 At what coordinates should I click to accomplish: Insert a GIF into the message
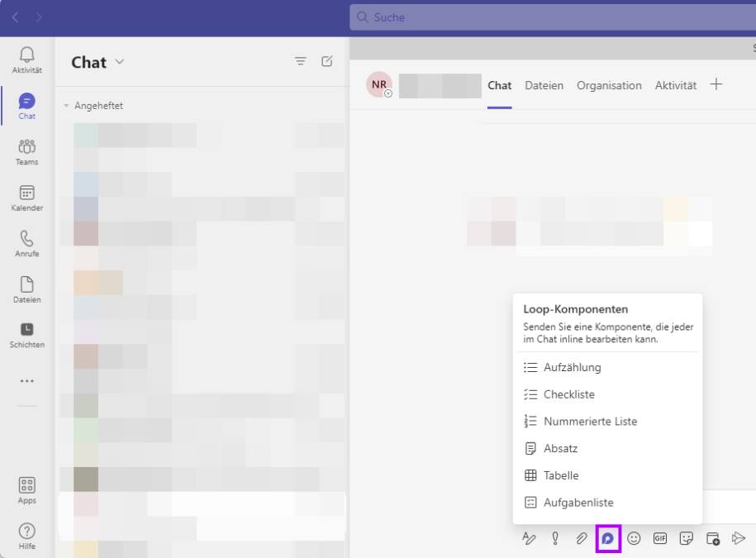(x=659, y=537)
